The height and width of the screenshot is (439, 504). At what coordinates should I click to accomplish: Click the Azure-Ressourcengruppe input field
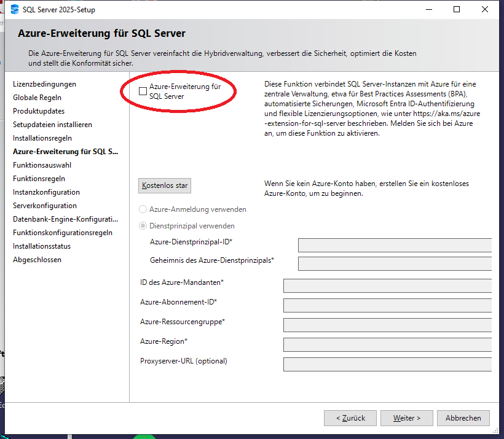click(387, 325)
